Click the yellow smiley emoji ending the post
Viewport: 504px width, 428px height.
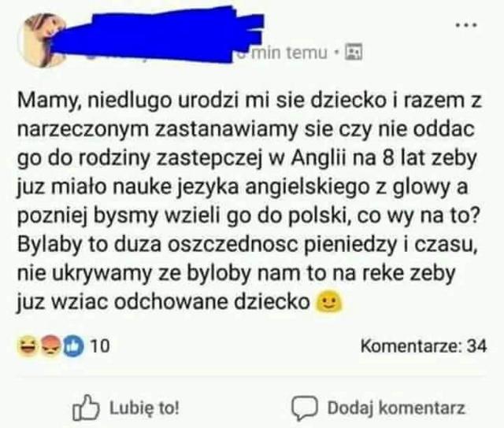329,302
